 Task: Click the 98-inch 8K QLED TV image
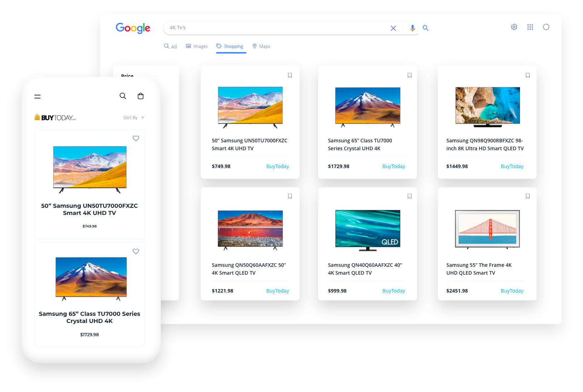point(487,107)
